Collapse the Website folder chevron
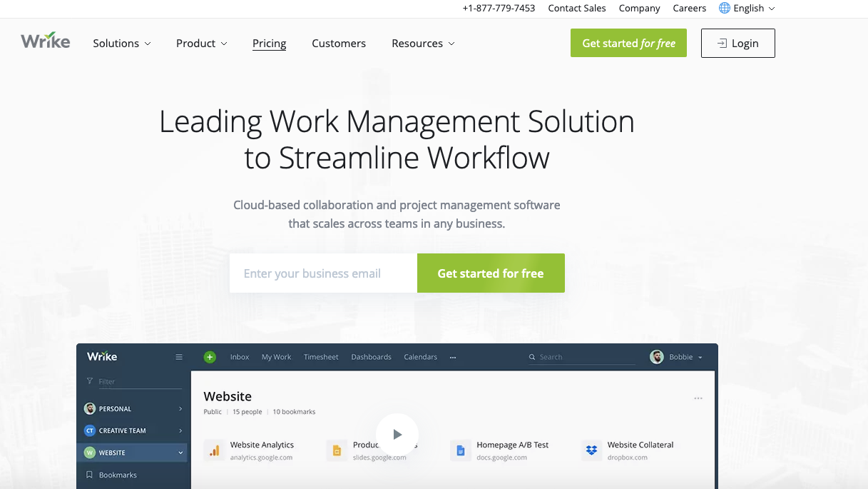868x489 pixels. point(180,453)
